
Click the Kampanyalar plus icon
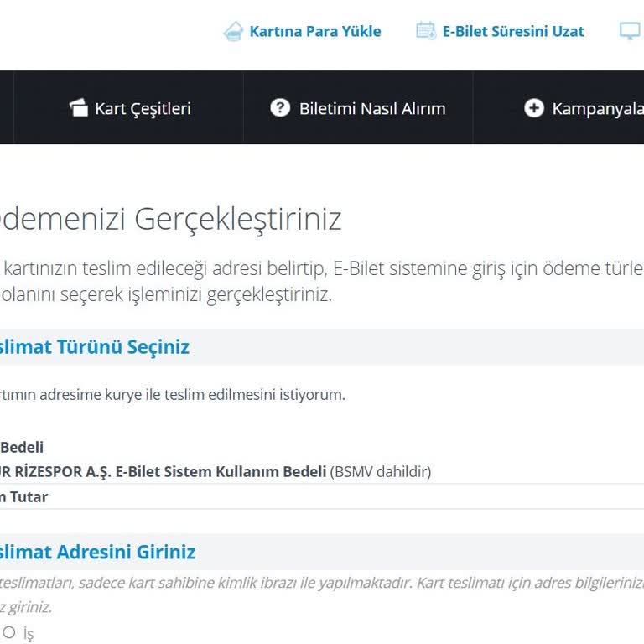point(533,108)
